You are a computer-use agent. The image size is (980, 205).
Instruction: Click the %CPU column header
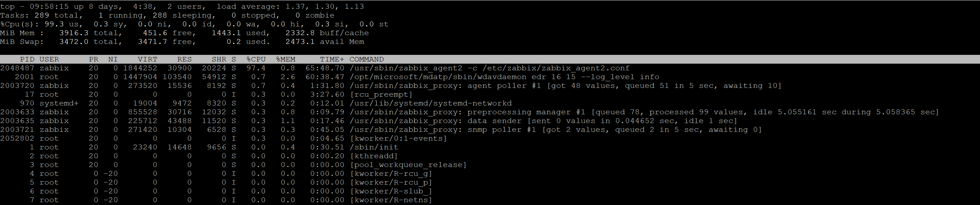point(256,59)
